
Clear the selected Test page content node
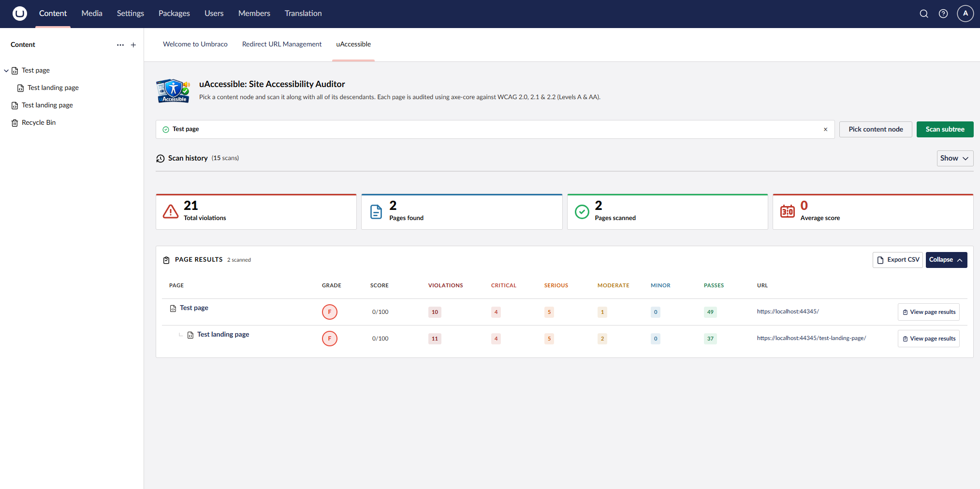(x=826, y=129)
